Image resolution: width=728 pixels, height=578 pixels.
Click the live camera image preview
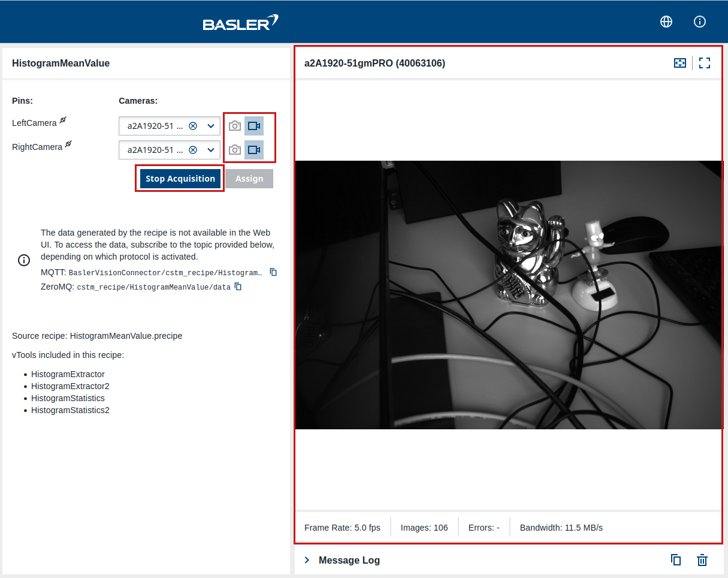[x=509, y=294]
